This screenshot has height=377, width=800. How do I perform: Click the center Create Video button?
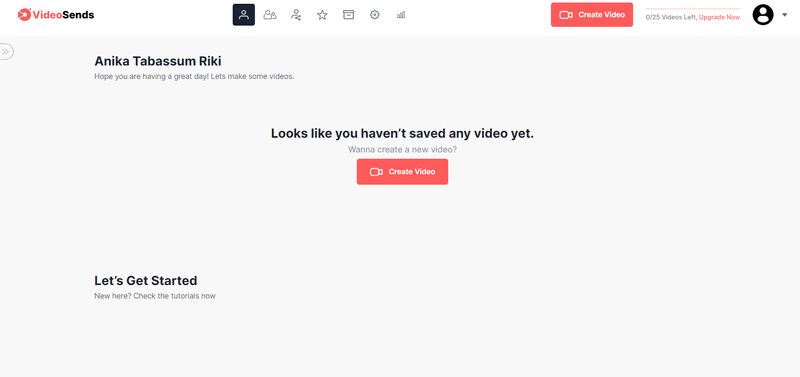pyautogui.click(x=403, y=172)
